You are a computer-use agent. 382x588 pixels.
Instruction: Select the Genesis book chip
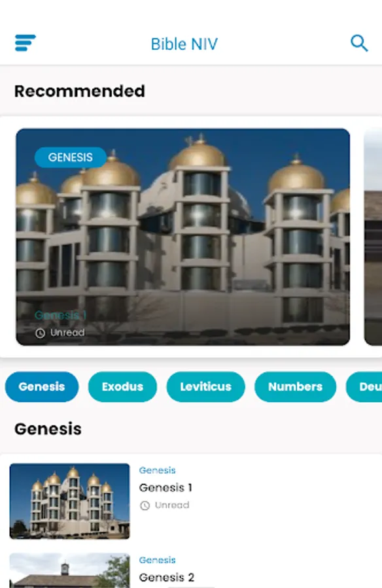42,387
